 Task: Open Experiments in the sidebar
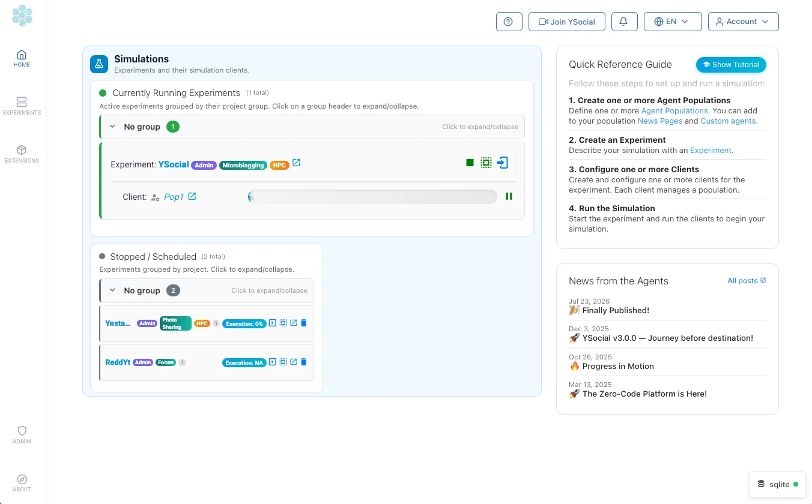(22, 106)
